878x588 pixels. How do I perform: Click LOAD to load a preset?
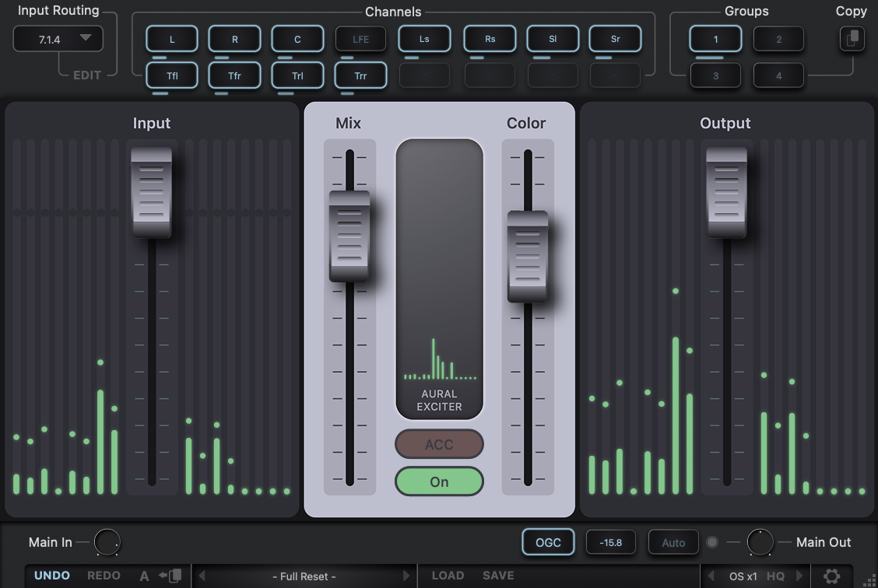click(448, 576)
